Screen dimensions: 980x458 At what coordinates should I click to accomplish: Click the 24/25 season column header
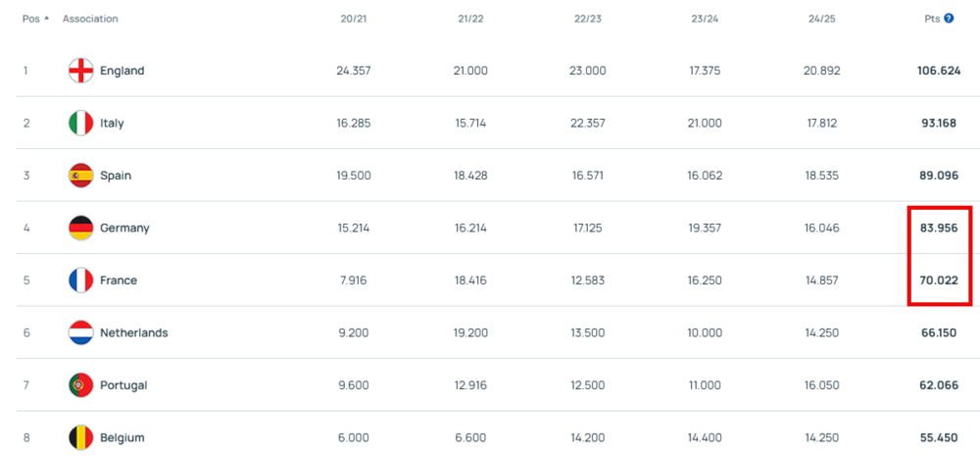(x=822, y=19)
